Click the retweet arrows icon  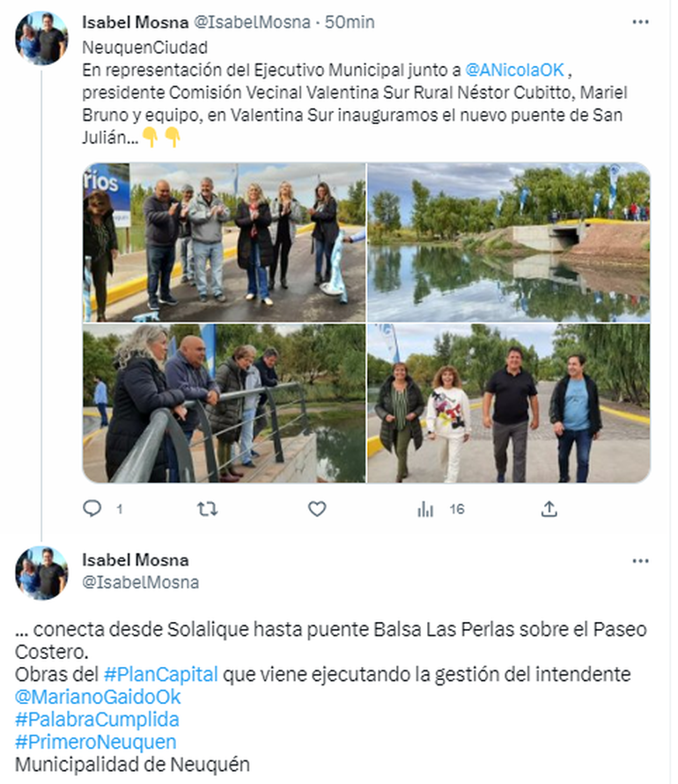(207, 509)
